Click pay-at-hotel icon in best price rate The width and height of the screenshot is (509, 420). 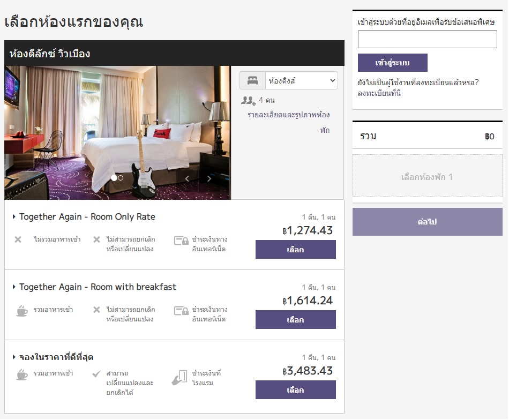point(179,378)
